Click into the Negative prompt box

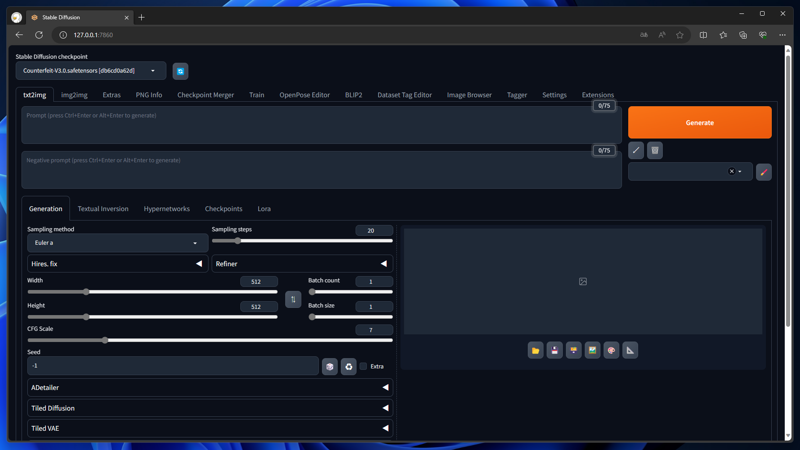tap(321, 170)
